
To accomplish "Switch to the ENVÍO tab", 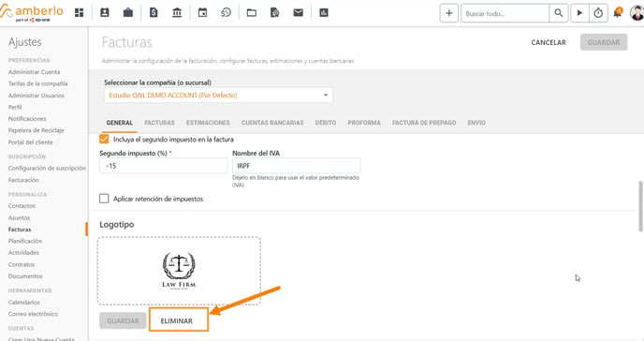I will [x=476, y=123].
